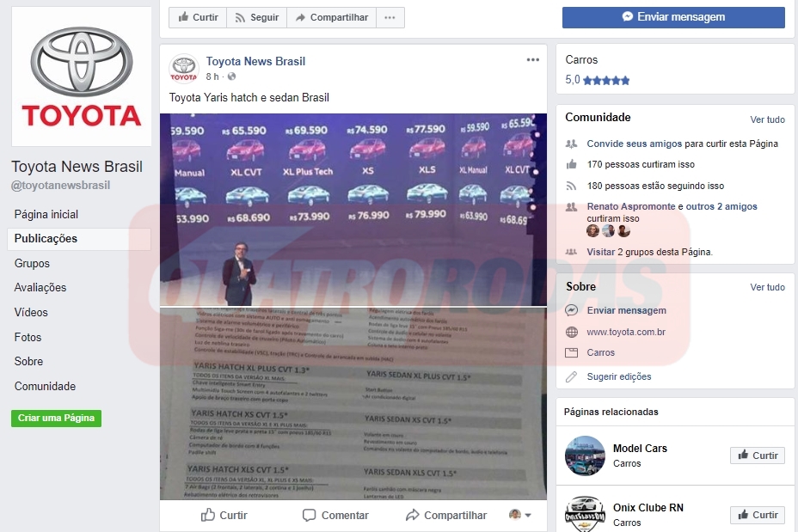Viewport: 798px width, 532px height.
Task: Click the invite friends people icon
Action: click(x=572, y=144)
